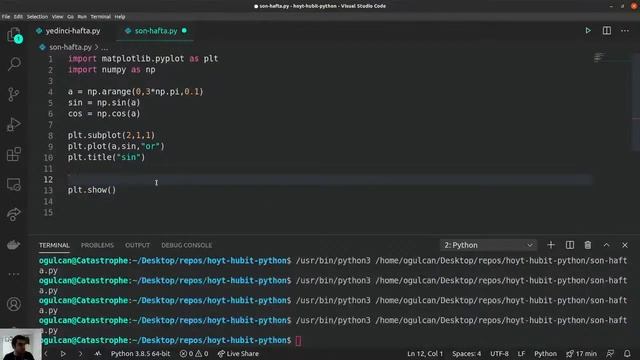The width and height of the screenshot is (640, 360).
Task: Click plt.show() on line 13
Action: (92, 190)
